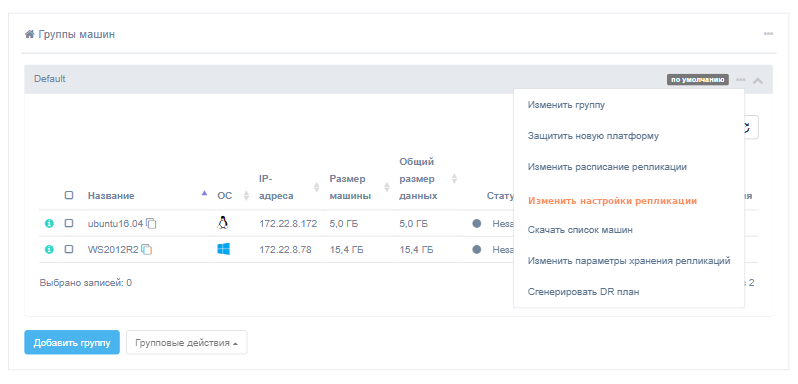Click the 5,0 ГБ machine size cell
Viewport: 798px width, 384px height.
coord(344,223)
